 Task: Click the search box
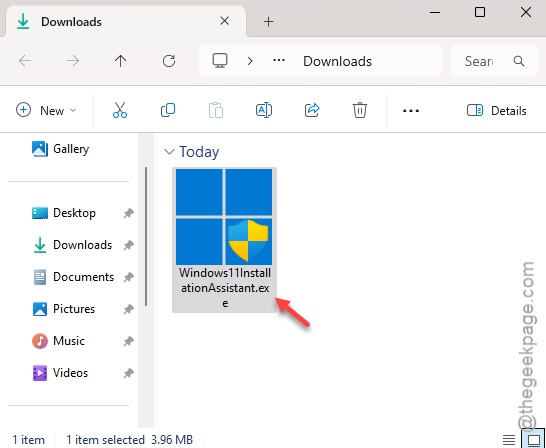(x=494, y=61)
